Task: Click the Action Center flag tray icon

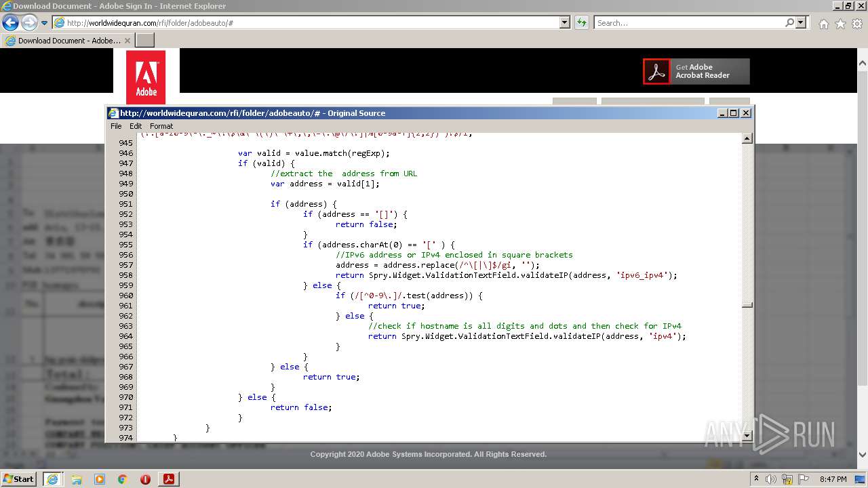Action: click(x=804, y=479)
